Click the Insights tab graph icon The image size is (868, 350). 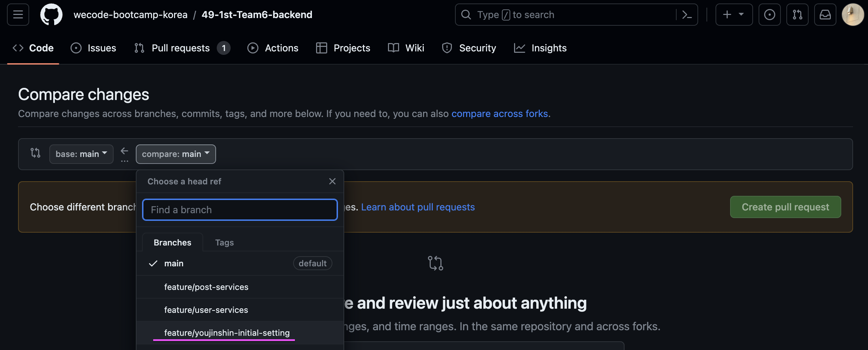[x=519, y=48]
